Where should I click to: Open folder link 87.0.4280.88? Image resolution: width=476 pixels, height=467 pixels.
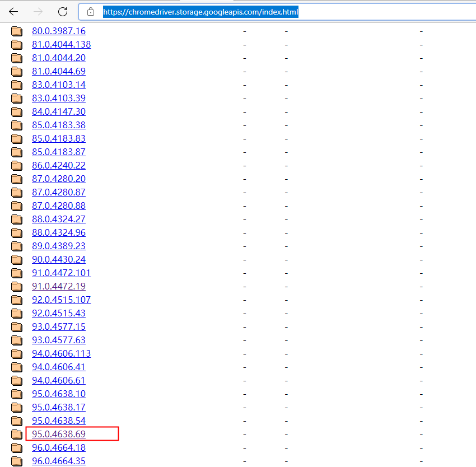pyautogui.click(x=59, y=206)
